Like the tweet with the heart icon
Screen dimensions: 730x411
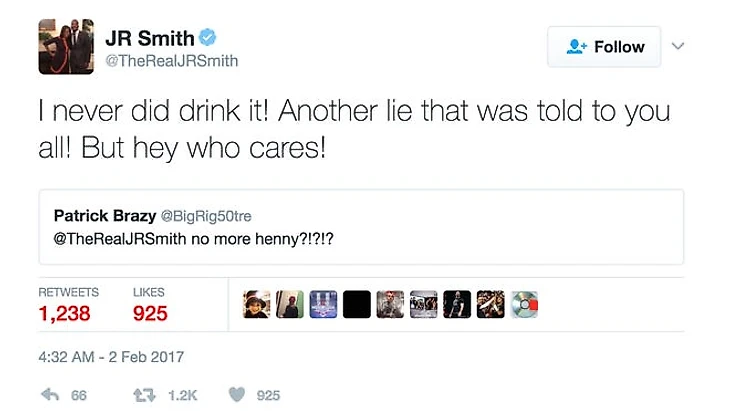click(236, 395)
